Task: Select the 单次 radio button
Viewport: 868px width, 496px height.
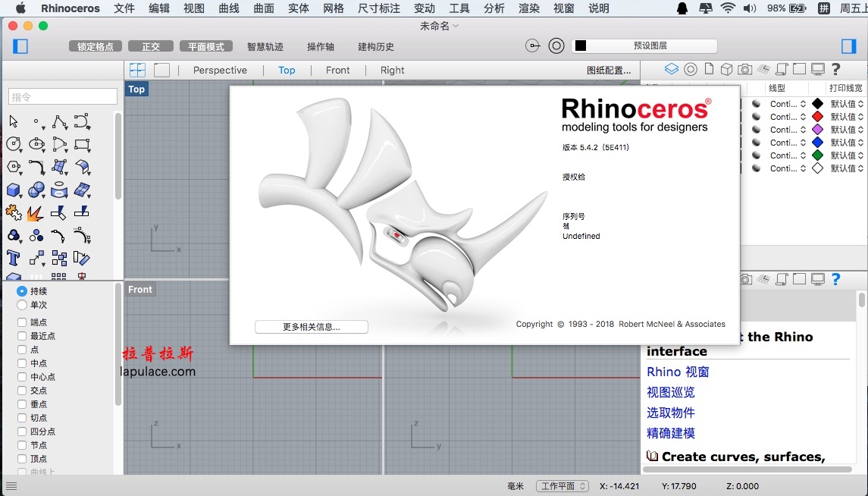Action: [x=21, y=304]
